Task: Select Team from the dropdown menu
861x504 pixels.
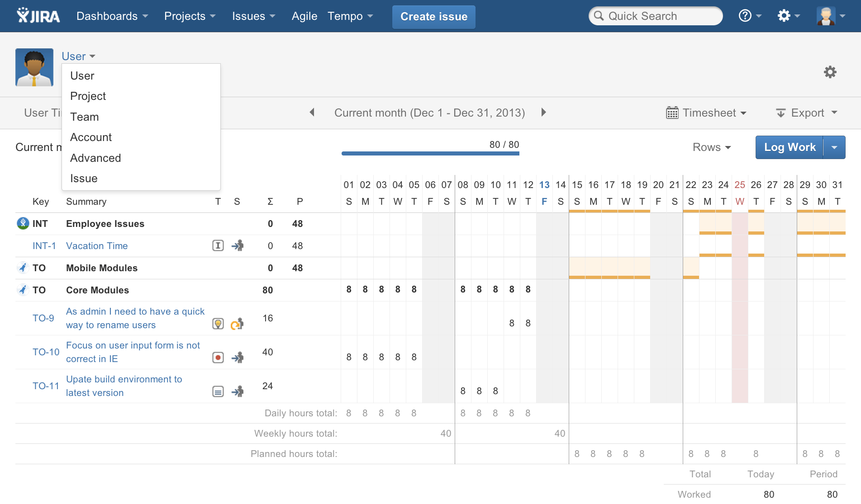Action: [x=84, y=117]
